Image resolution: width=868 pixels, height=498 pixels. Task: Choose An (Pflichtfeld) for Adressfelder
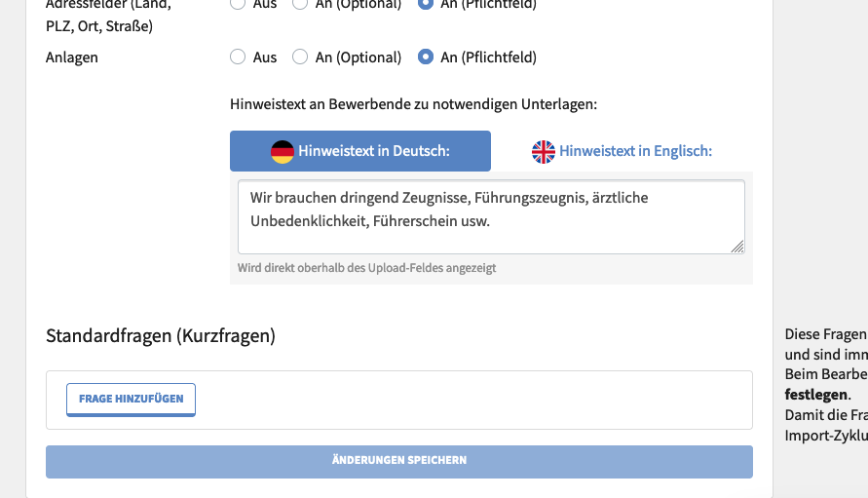tap(426, 5)
